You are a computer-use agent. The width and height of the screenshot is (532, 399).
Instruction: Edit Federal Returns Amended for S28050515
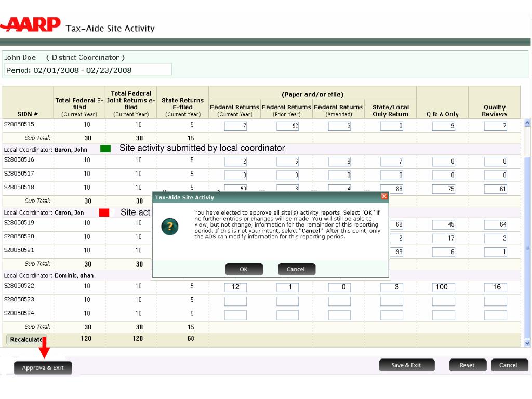(339, 126)
